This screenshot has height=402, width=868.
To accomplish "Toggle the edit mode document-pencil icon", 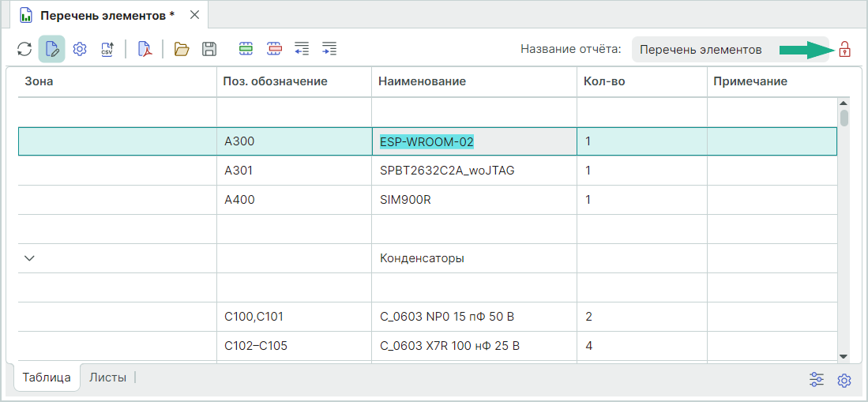I will (52, 49).
